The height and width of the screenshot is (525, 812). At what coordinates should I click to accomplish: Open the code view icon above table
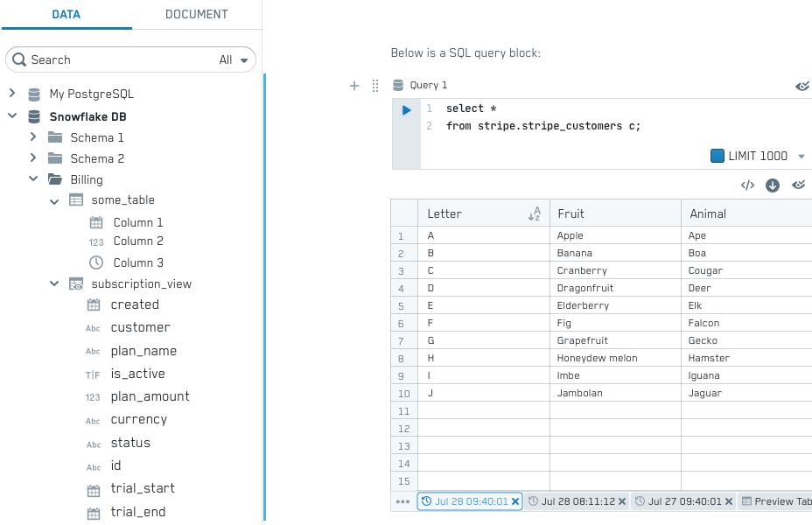(747, 185)
